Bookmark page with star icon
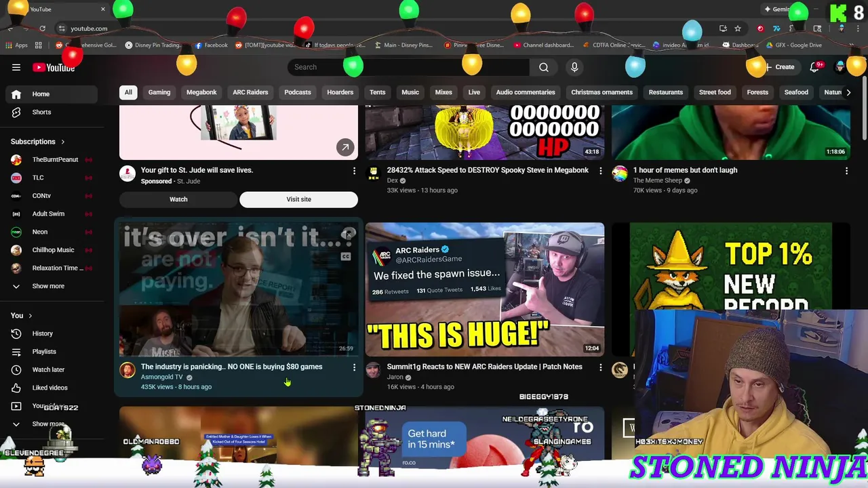Image resolution: width=868 pixels, height=488 pixels. (x=738, y=28)
